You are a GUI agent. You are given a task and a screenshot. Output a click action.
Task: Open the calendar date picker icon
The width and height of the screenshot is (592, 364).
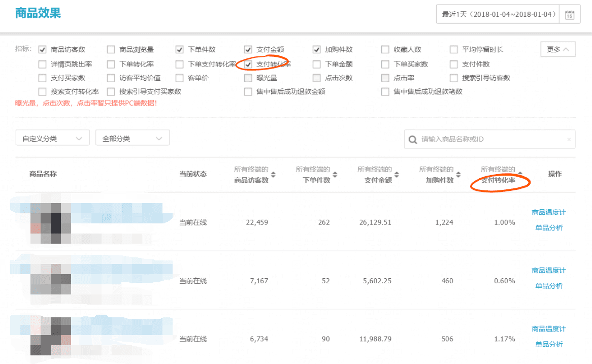point(569,15)
